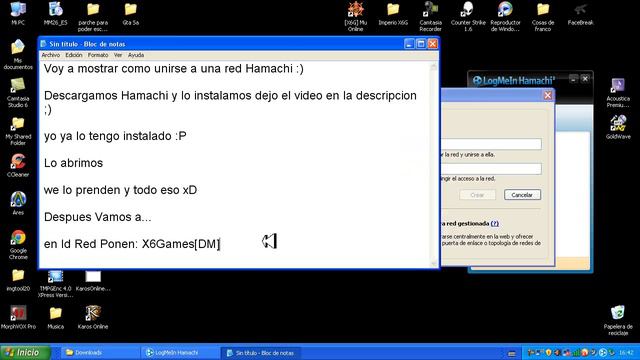Click the line 'we lo prenden y todo eso xD'

click(120, 190)
